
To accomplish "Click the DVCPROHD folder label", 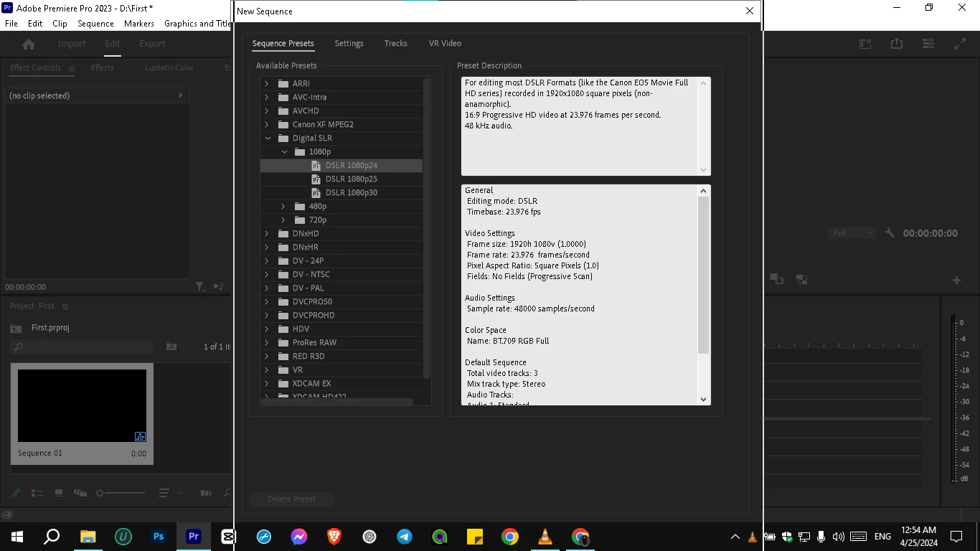I will pyautogui.click(x=314, y=315).
